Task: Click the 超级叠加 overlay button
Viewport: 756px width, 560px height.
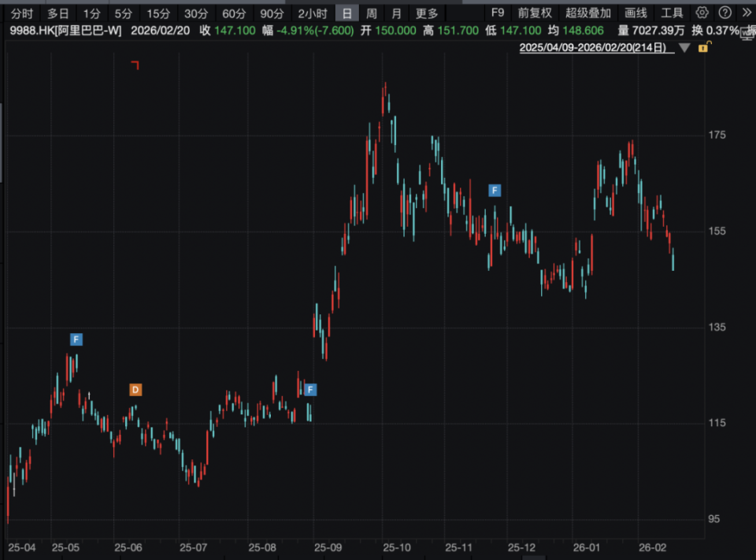Action: click(588, 13)
